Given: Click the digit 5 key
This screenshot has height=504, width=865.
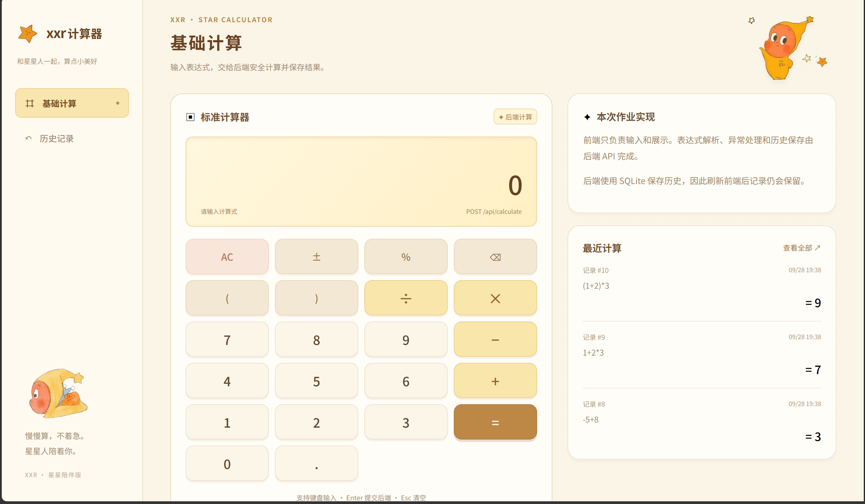Looking at the screenshot, I should pyautogui.click(x=317, y=381).
